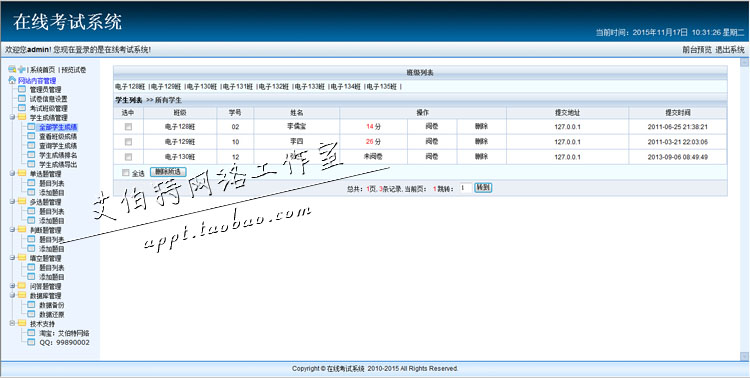Tick the checkbox in the 电子130班 row
The image size is (750, 378).
(x=128, y=156)
